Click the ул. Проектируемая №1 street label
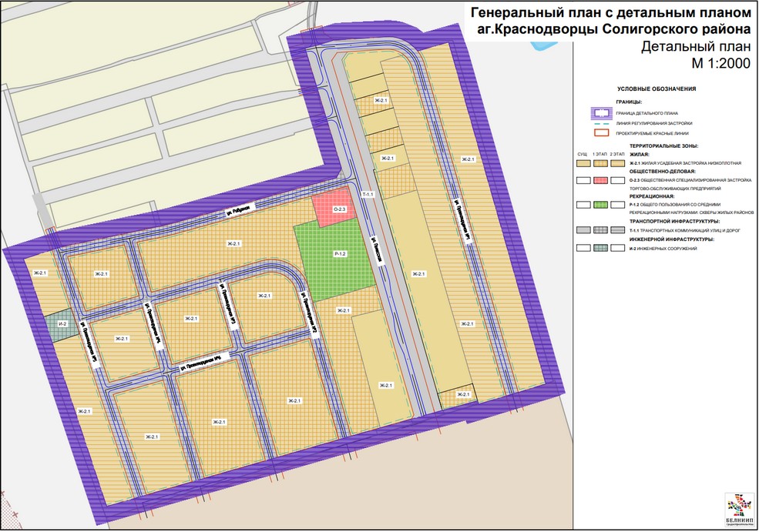Image resolution: width=759 pixels, height=532 pixels. click(467, 227)
